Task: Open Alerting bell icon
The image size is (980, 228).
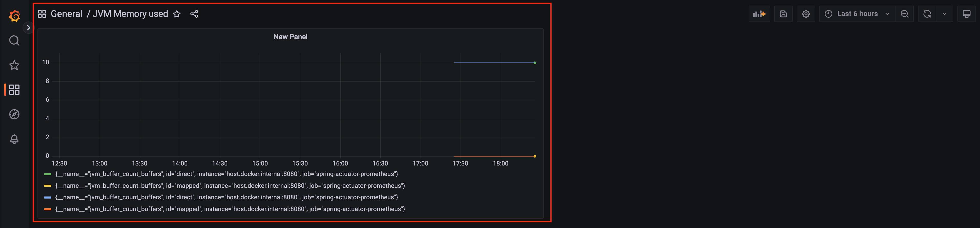Action: 14,139
